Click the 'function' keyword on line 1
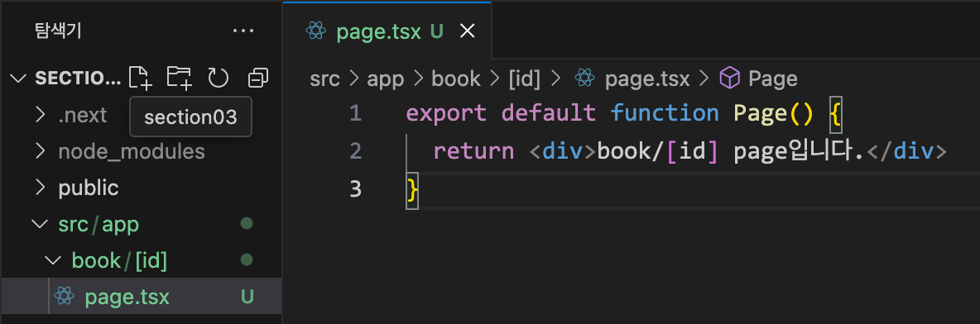980x324 pixels. pos(665,113)
